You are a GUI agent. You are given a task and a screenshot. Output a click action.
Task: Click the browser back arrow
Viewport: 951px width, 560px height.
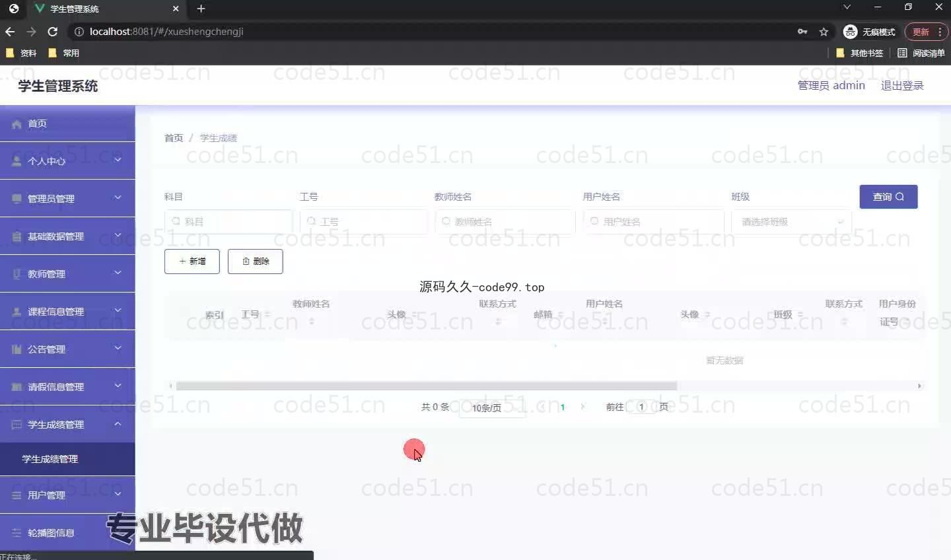coord(10,32)
